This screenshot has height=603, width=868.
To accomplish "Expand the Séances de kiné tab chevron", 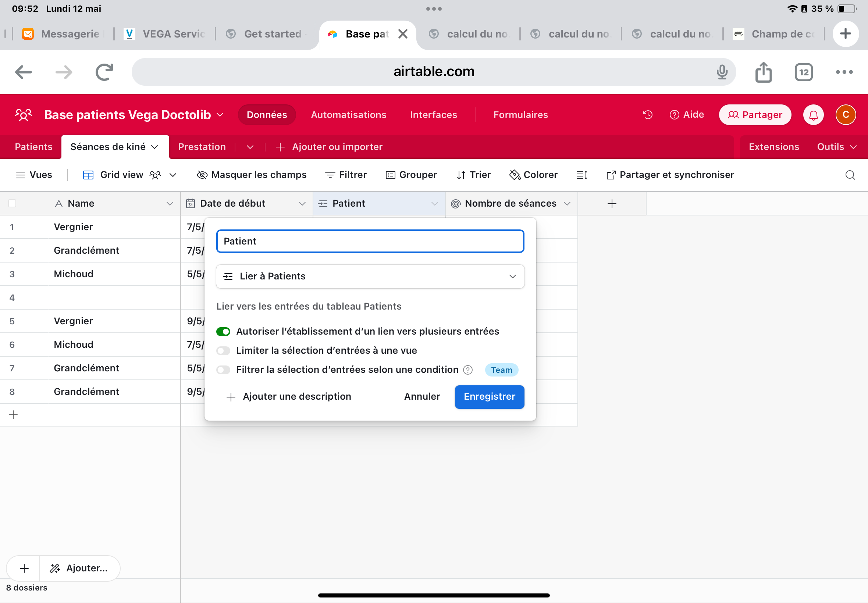I will pyautogui.click(x=154, y=147).
